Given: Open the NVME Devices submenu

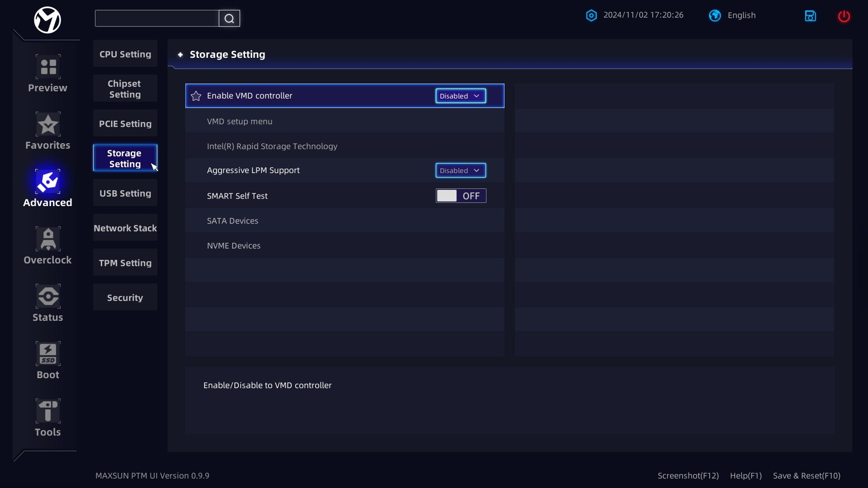Looking at the screenshot, I should click(x=344, y=245).
